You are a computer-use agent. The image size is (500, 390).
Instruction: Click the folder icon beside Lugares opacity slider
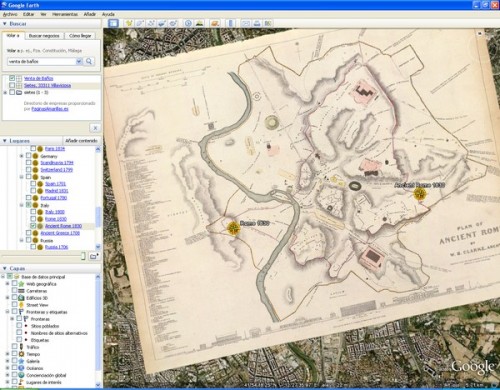pos(94,256)
